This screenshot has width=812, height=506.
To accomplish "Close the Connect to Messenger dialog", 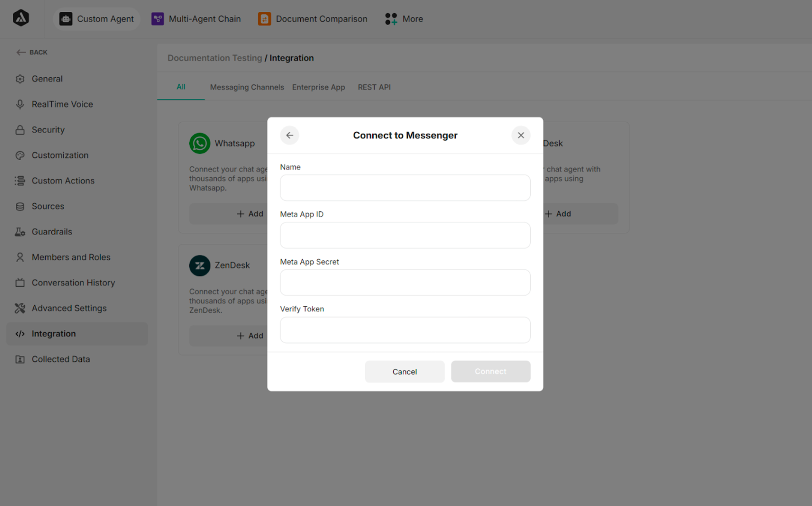I will pyautogui.click(x=520, y=135).
